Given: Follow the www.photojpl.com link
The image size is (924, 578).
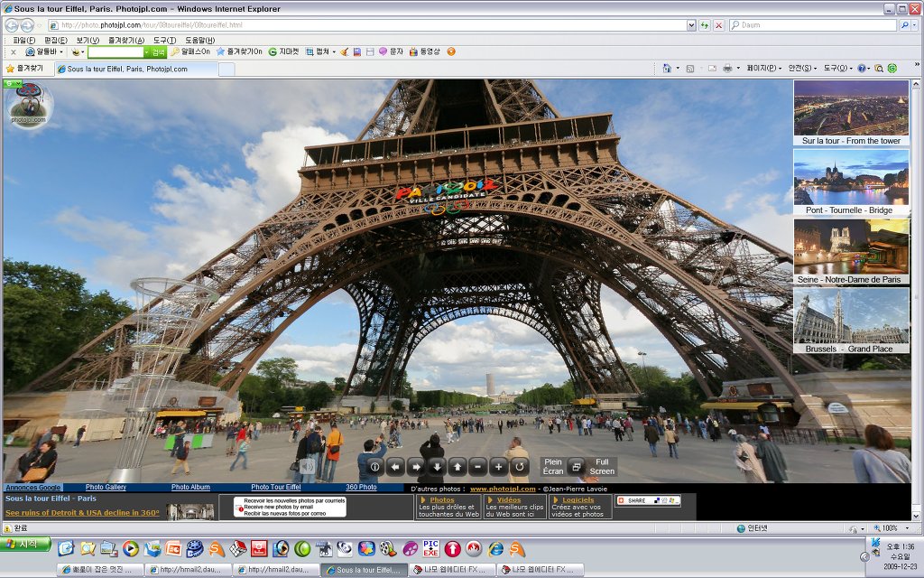Looking at the screenshot, I should pyautogui.click(x=503, y=489).
